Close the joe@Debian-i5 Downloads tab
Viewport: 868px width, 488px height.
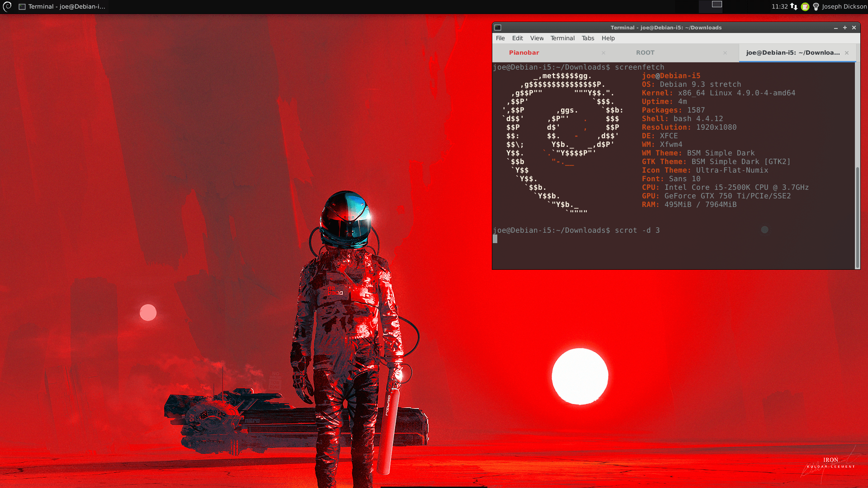click(847, 53)
